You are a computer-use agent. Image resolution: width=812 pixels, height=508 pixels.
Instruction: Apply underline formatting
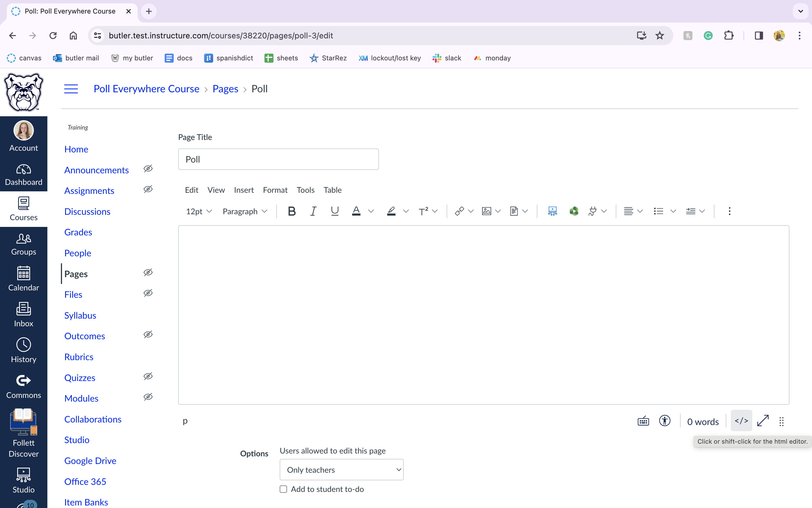point(335,211)
